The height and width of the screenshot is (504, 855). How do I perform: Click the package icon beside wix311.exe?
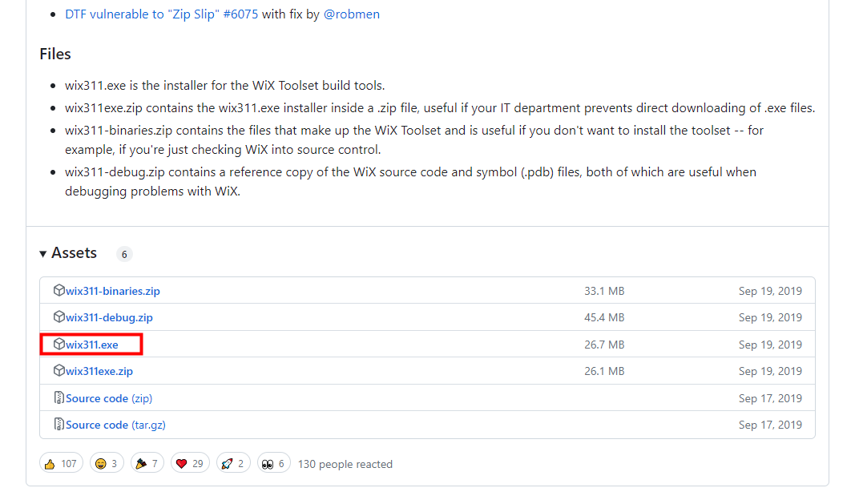[58, 344]
